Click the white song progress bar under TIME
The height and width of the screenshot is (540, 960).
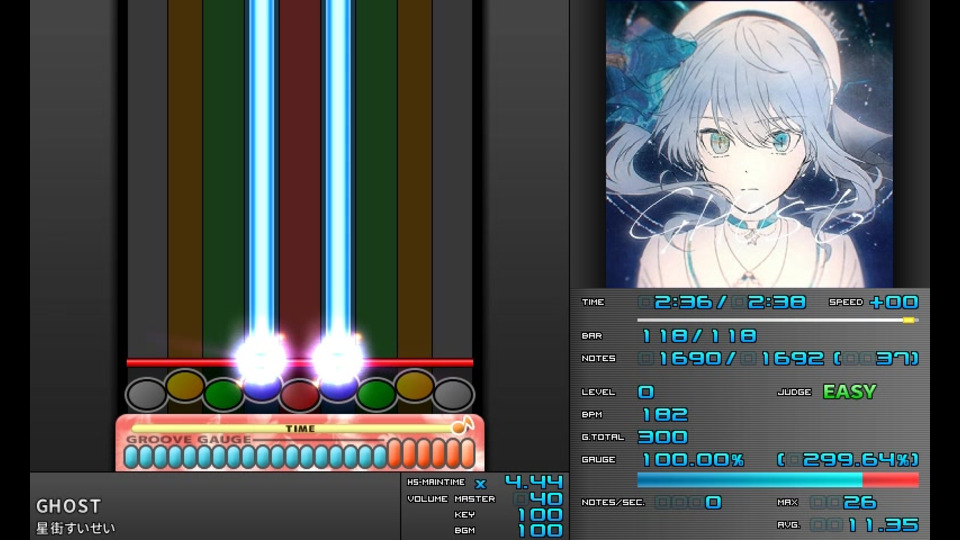tap(778, 320)
